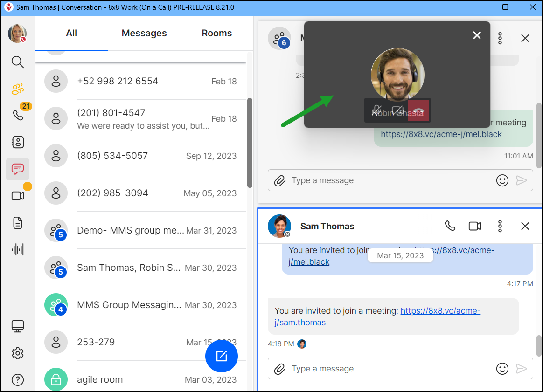Open the Sam Thomas, Robin S... group conversation
The height and width of the screenshot is (392, 543).
[141, 268]
